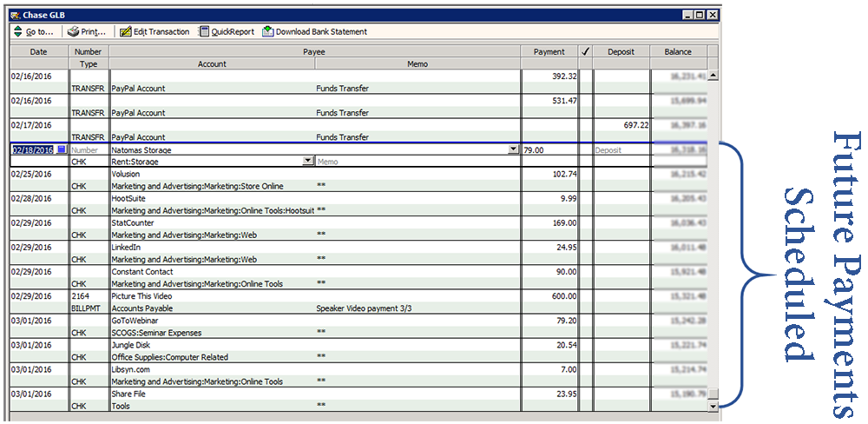Run the QuickReport button
The width and height of the screenshot is (868, 424).
233,32
